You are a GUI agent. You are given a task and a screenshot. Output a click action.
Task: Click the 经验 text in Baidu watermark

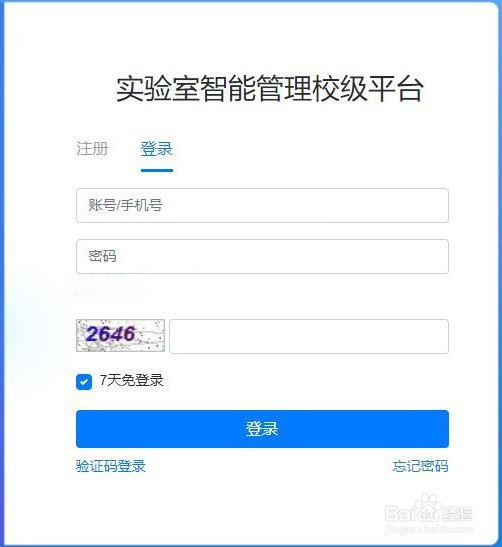coord(457,514)
